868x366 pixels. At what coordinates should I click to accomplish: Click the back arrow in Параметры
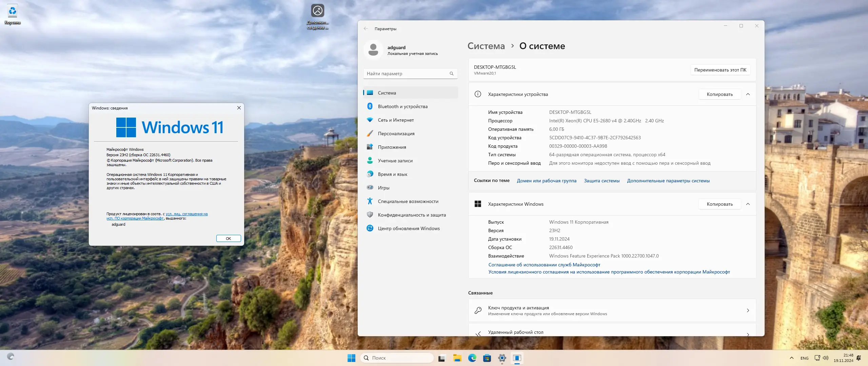point(366,29)
